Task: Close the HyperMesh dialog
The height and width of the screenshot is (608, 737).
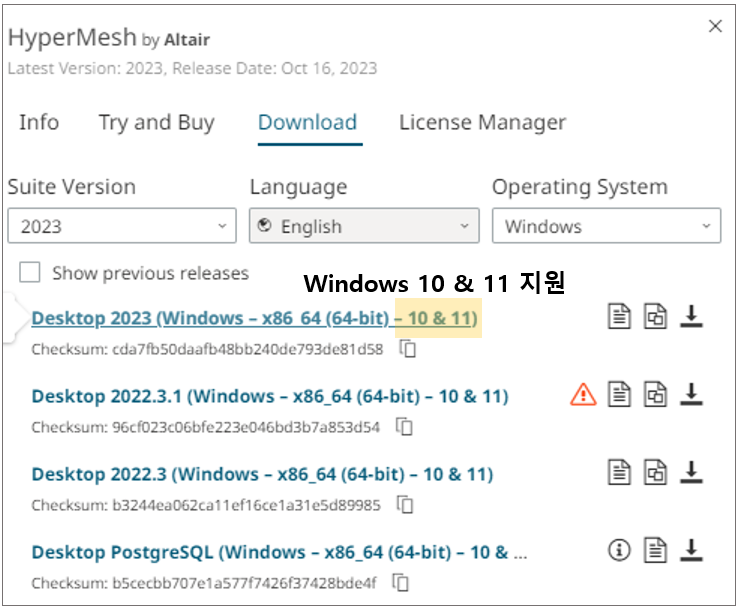Action: 715,26
